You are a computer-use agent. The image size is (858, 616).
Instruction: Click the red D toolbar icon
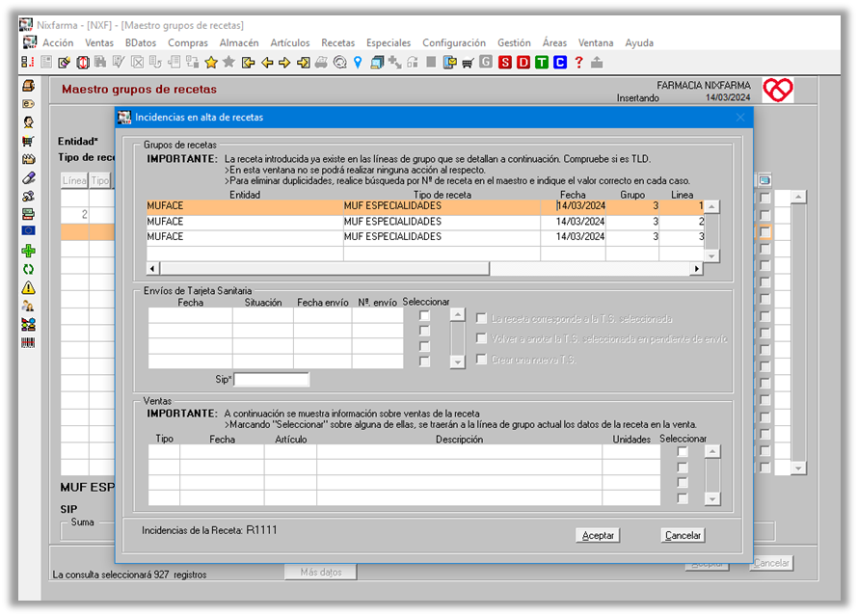pos(523,63)
